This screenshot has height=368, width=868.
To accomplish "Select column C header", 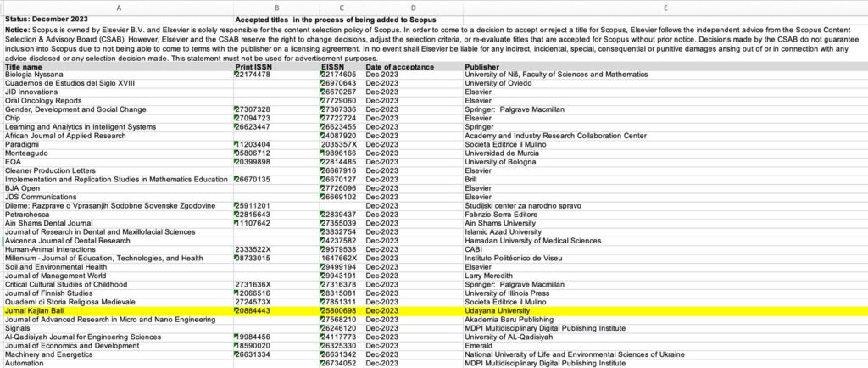I will coord(342,8).
